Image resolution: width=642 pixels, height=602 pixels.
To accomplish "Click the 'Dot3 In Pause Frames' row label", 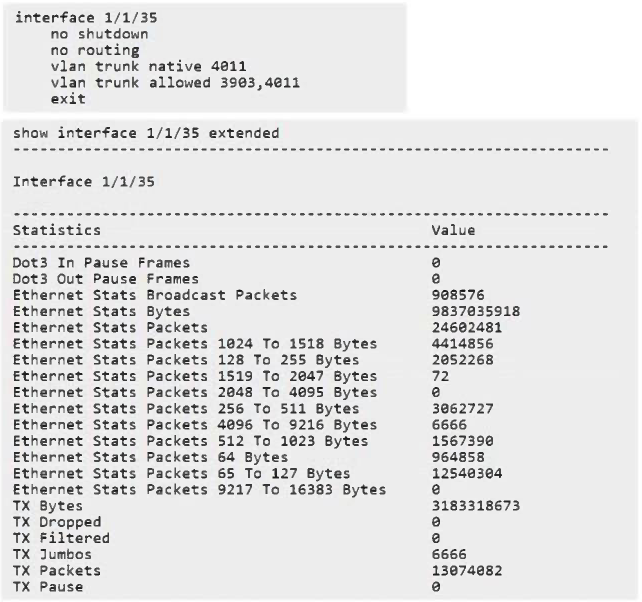I will tap(101, 262).
